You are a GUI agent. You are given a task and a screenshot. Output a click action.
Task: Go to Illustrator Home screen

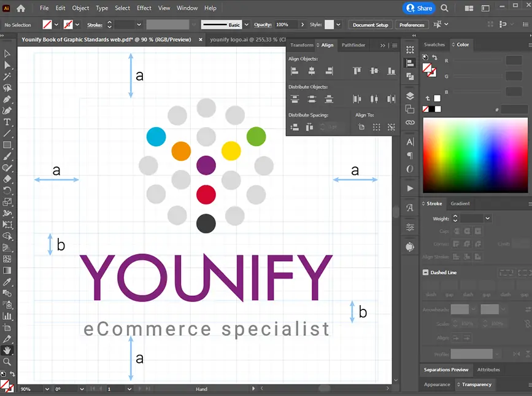[21, 8]
